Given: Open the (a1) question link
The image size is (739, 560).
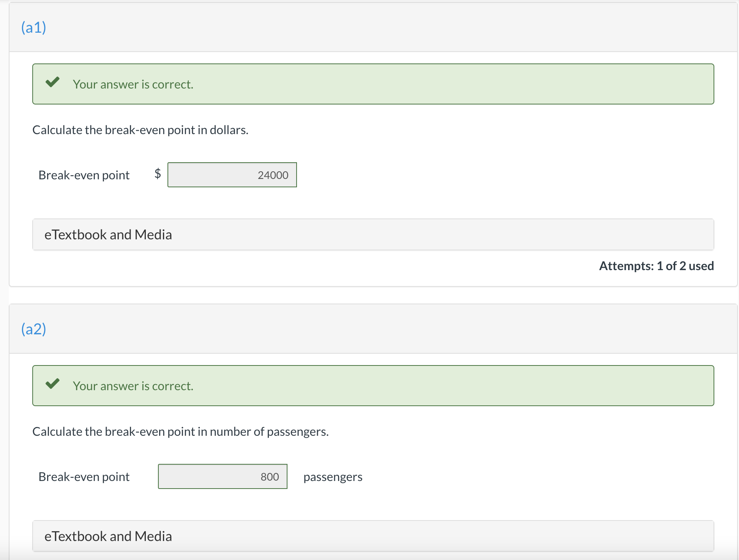Looking at the screenshot, I should tap(33, 27).
